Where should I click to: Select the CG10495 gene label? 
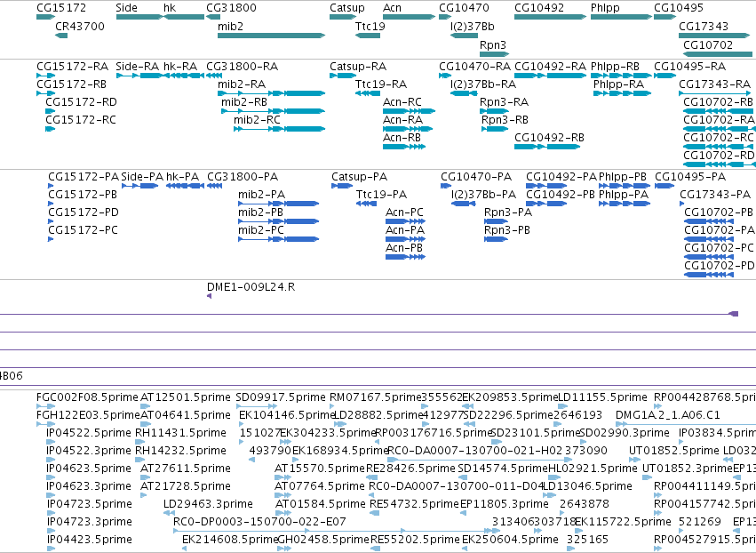679,8
